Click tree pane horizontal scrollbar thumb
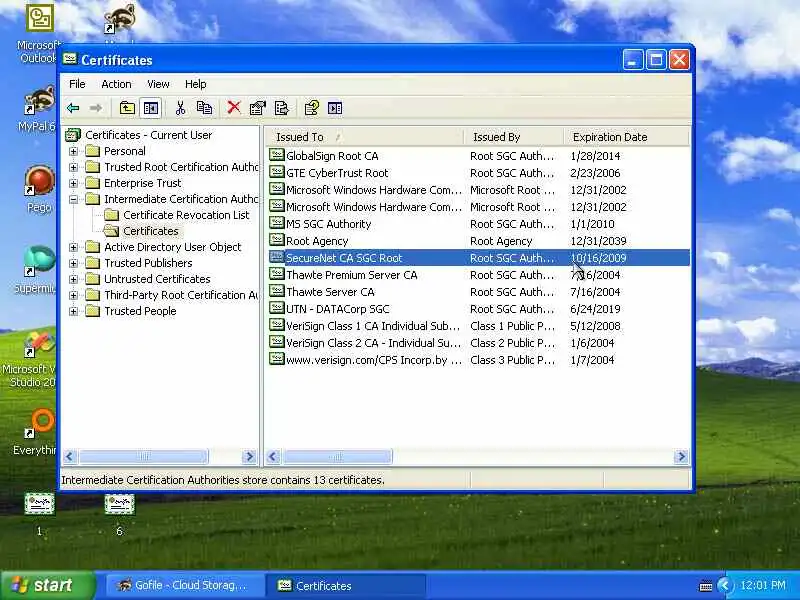800x600 pixels. click(143, 456)
